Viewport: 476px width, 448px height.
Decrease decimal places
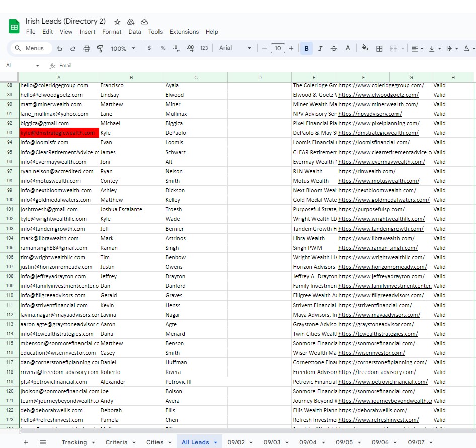tap(176, 48)
